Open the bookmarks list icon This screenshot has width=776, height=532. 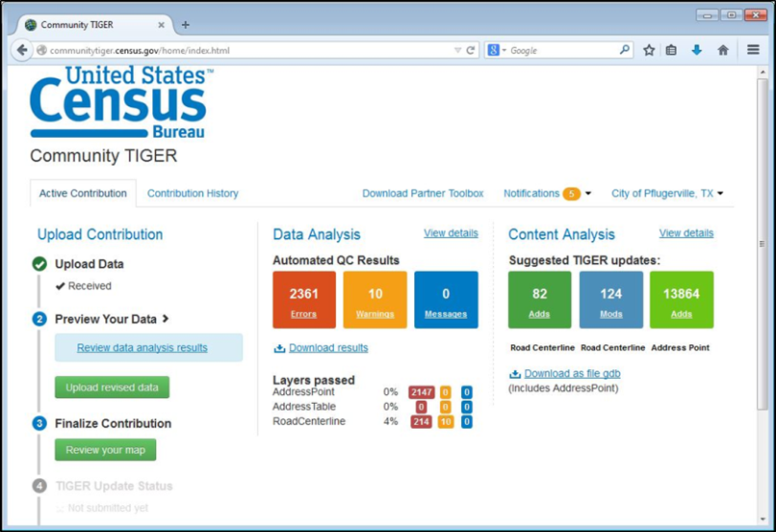click(671, 50)
